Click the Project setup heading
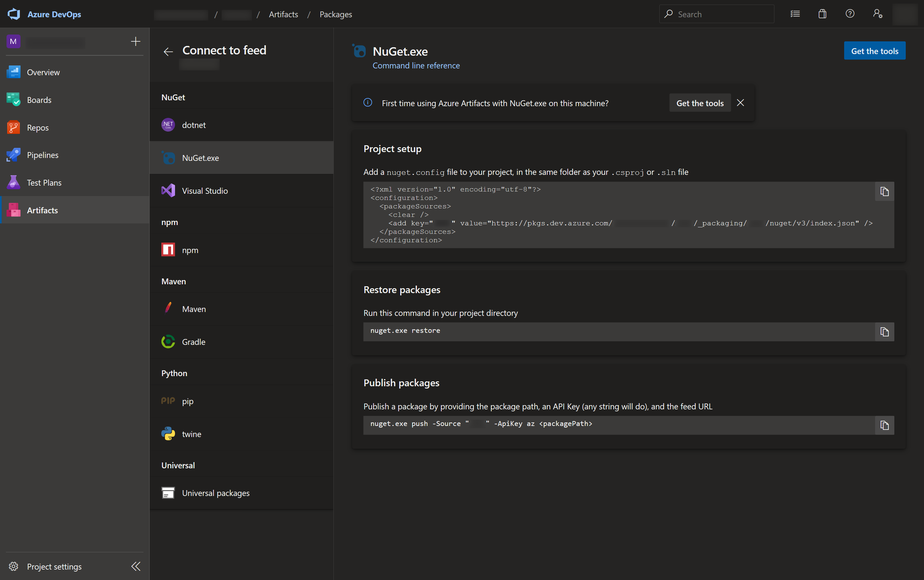The width and height of the screenshot is (924, 580). pos(392,149)
